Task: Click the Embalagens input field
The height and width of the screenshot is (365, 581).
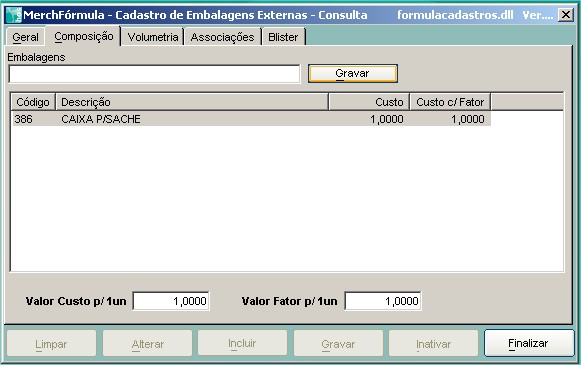Action: point(154,74)
